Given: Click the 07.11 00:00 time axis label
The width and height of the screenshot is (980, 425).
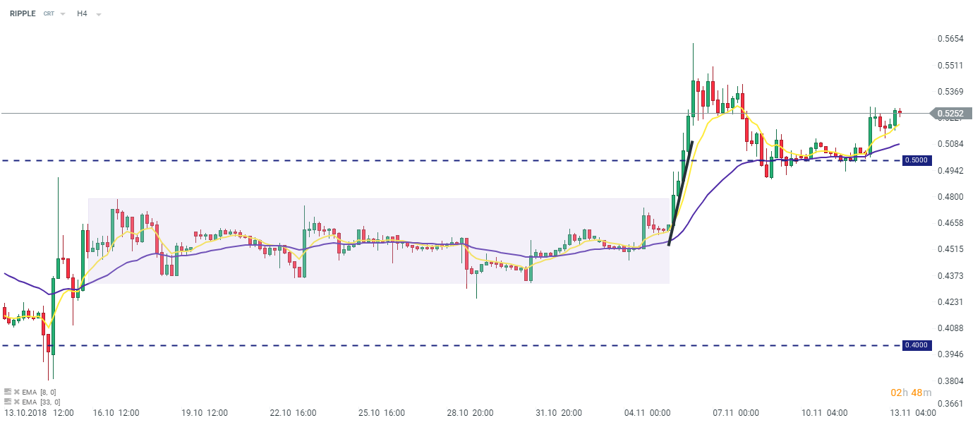Looking at the screenshot, I should (735, 412).
